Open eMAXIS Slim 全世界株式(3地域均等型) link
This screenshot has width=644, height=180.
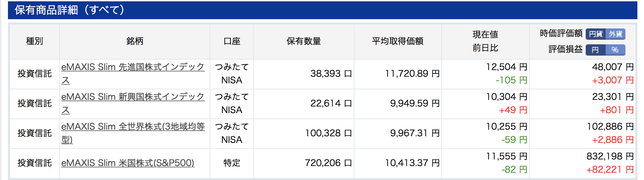(133, 133)
